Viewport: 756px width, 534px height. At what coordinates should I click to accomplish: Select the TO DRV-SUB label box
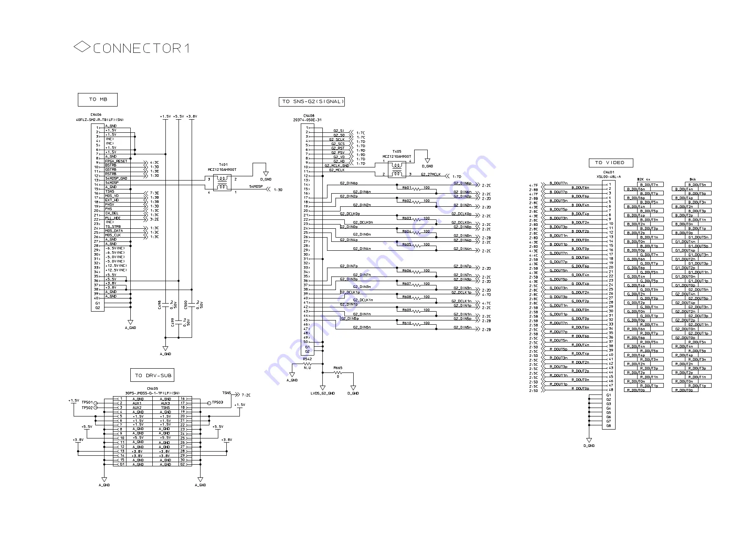152,375
